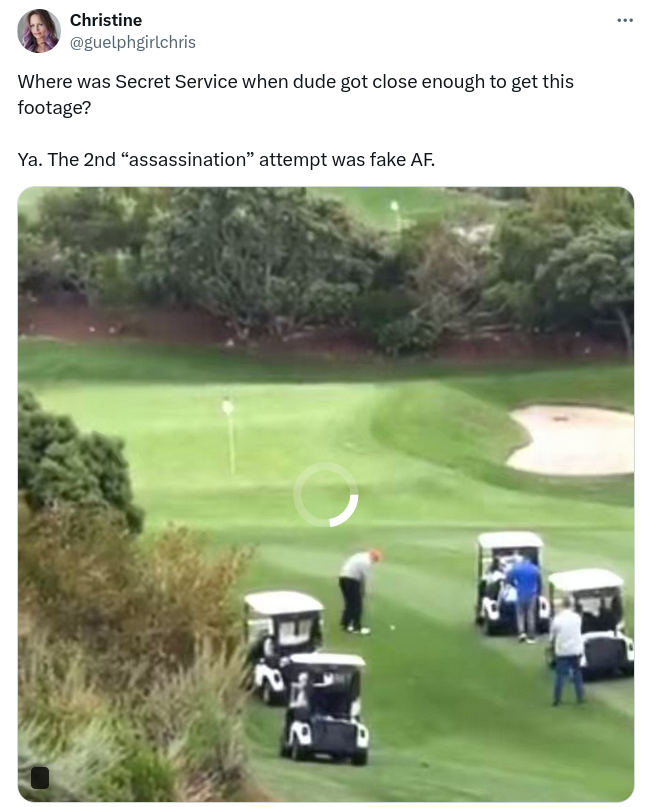Viewport: 649px width, 807px height.
Task: Click the 'fake AF' line of the tweet
Action: (226, 160)
